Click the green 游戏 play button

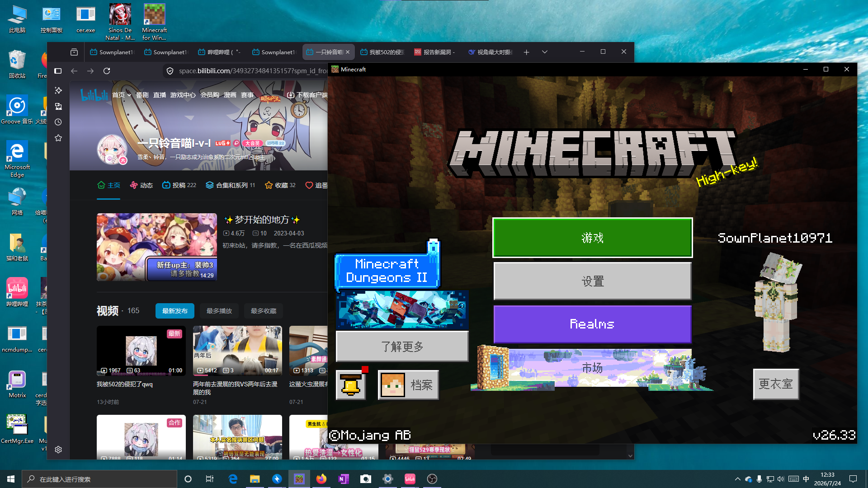click(592, 238)
